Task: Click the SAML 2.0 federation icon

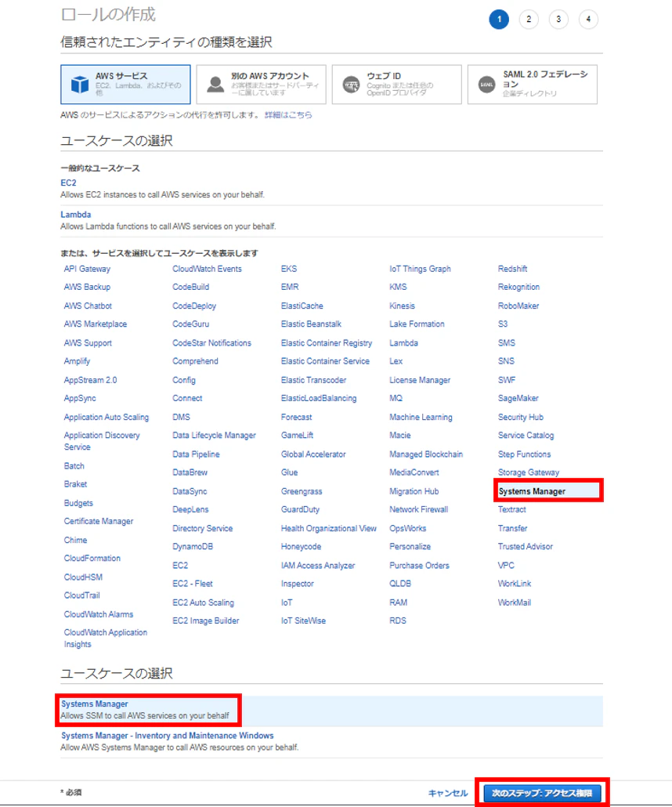Action: tap(486, 85)
